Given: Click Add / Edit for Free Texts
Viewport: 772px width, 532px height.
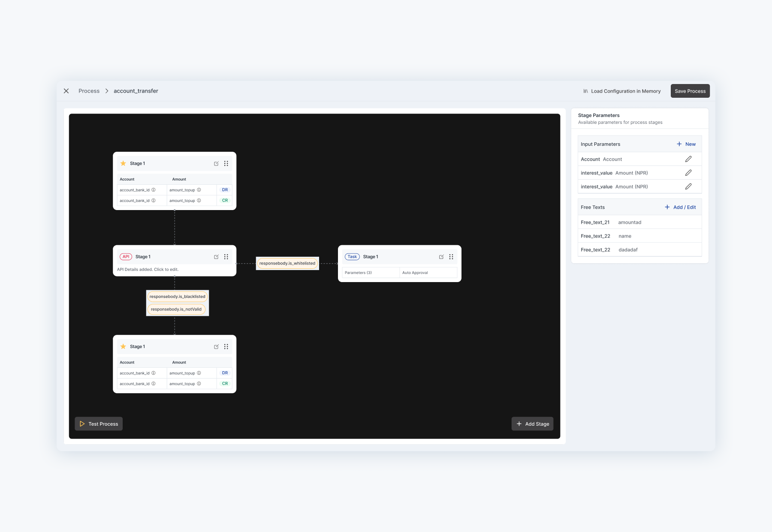Looking at the screenshot, I should pos(680,207).
